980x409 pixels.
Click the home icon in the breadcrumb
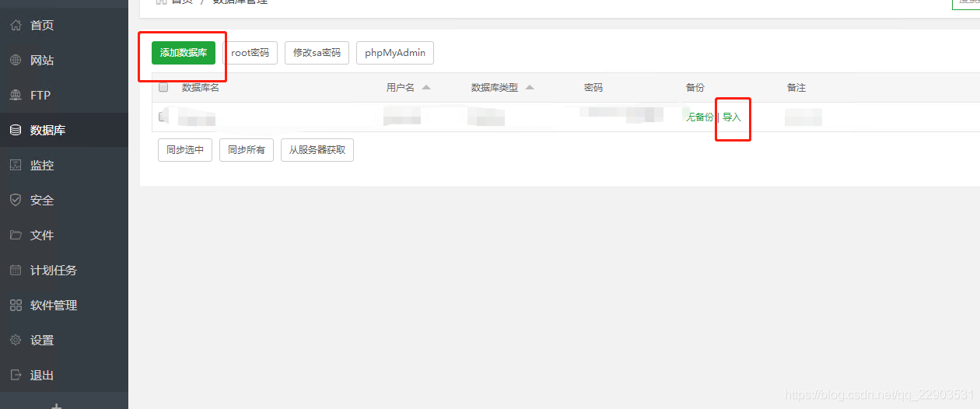(x=161, y=2)
